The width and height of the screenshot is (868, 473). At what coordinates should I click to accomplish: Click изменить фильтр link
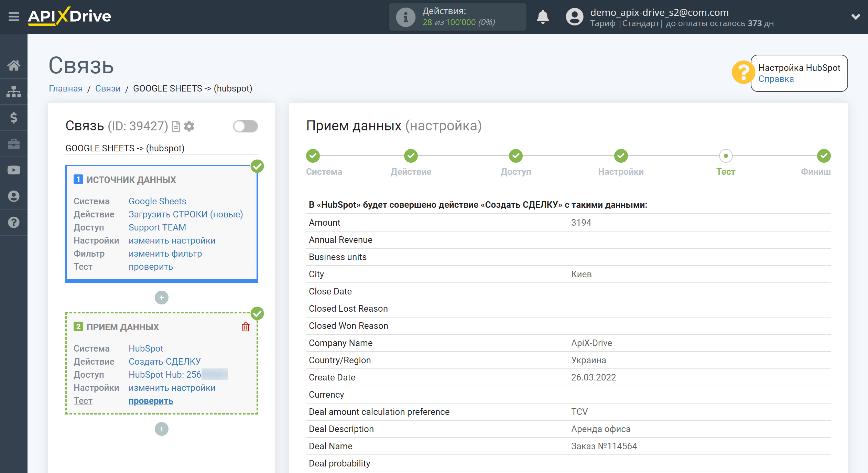[165, 254]
